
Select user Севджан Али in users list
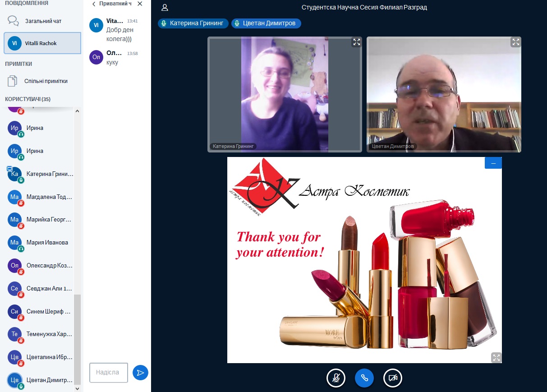(40, 289)
